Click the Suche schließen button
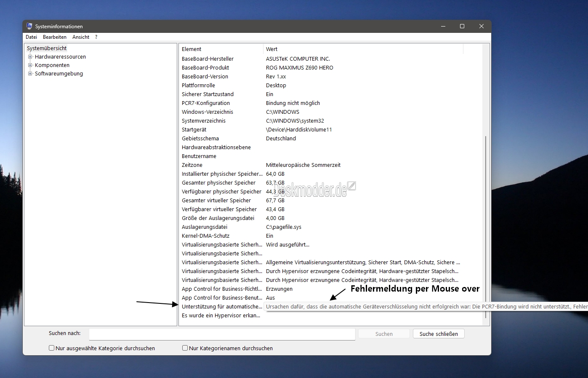The image size is (588, 378). click(x=439, y=334)
